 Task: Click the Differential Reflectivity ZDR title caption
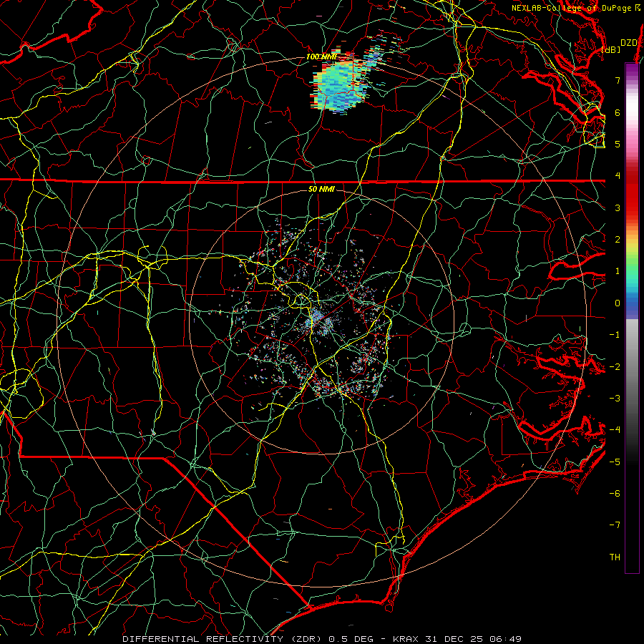pos(322,639)
